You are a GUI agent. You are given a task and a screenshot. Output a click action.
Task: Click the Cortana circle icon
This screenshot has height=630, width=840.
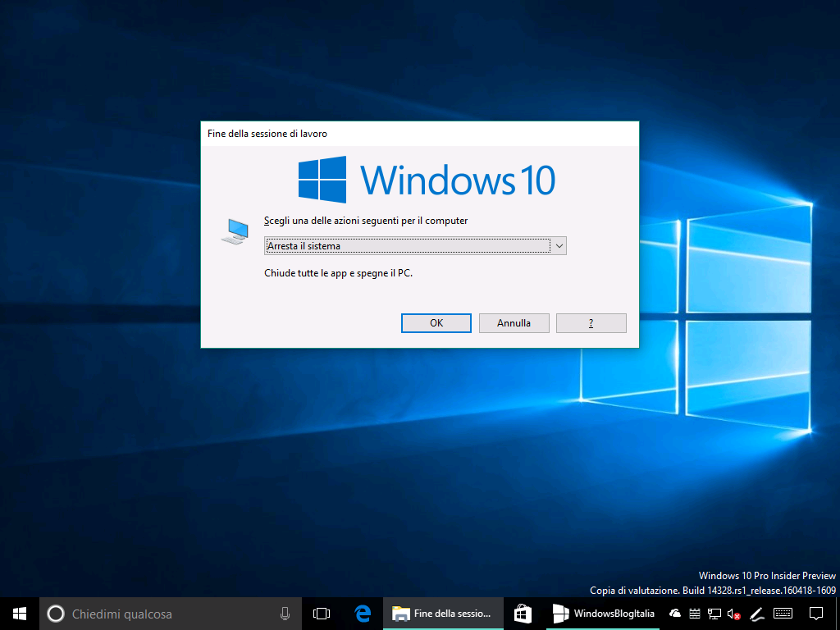coord(56,614)
